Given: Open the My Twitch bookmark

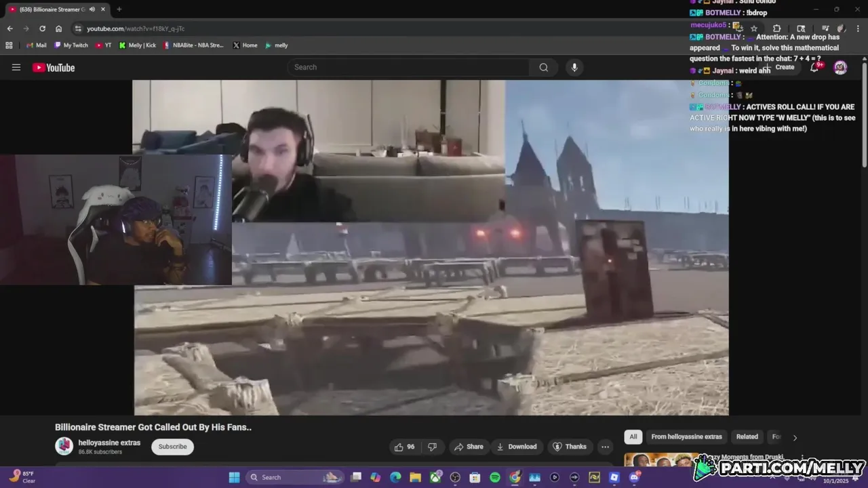Looking at the screenshot, I should [x=71, y=45].
